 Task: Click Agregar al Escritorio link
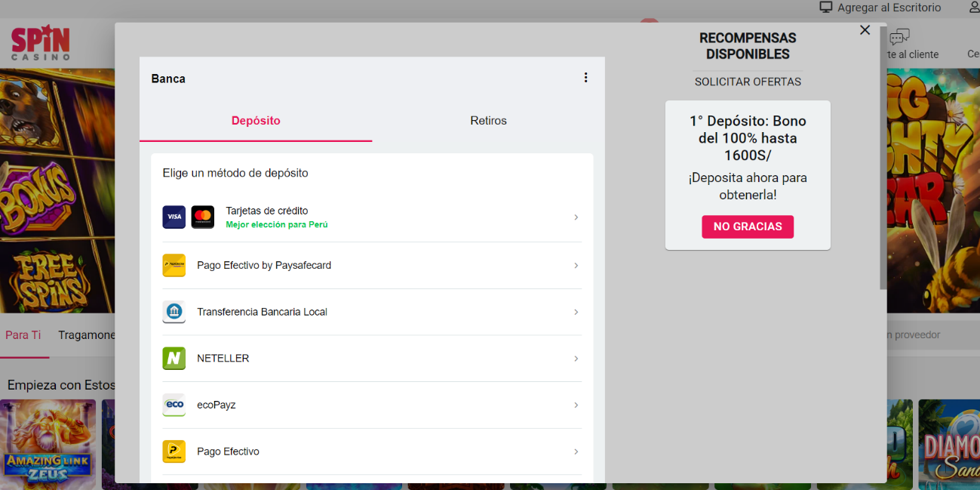889,8
